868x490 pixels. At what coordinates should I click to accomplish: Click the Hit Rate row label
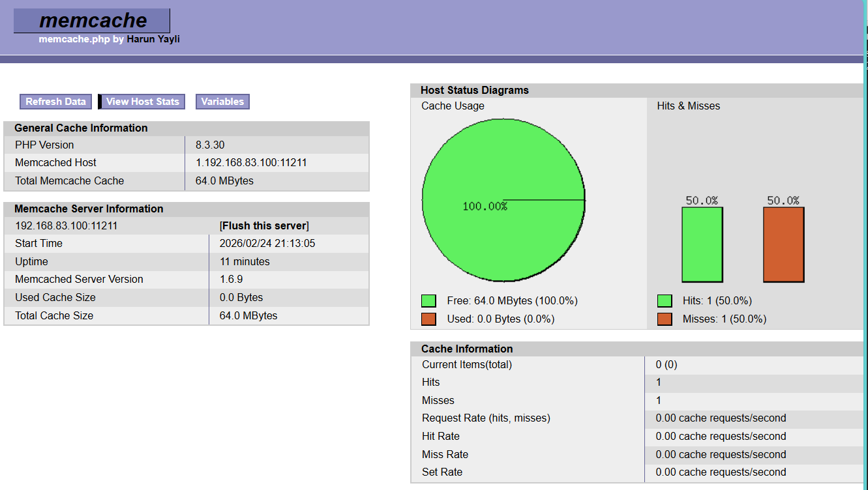pos(441,437)
